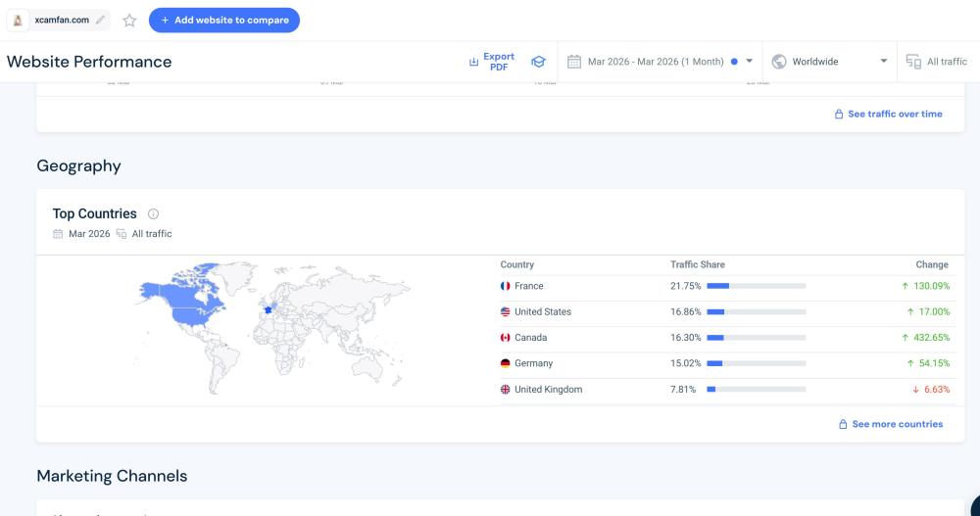Click the Canada flag icon
This screenshot has width=980, height=516.
[506, 338]
